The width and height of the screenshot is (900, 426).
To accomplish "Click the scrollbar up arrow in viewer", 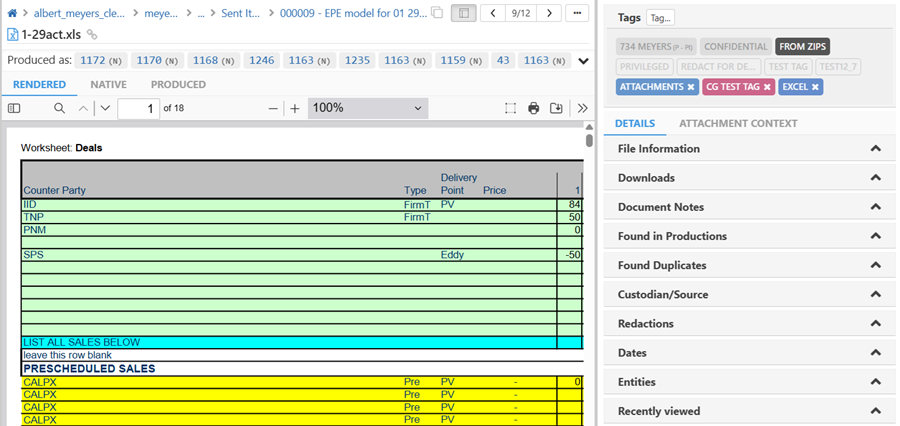I will pos(589,127).
